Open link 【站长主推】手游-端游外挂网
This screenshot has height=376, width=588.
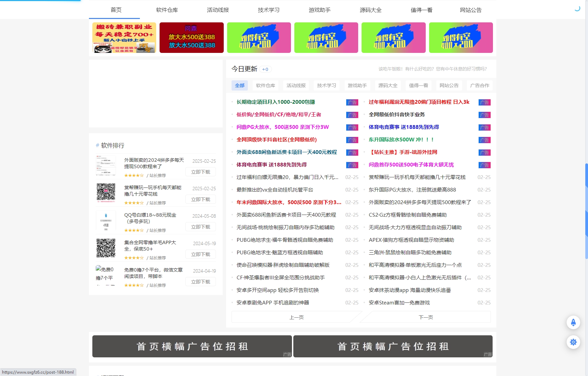click(403, 152)
